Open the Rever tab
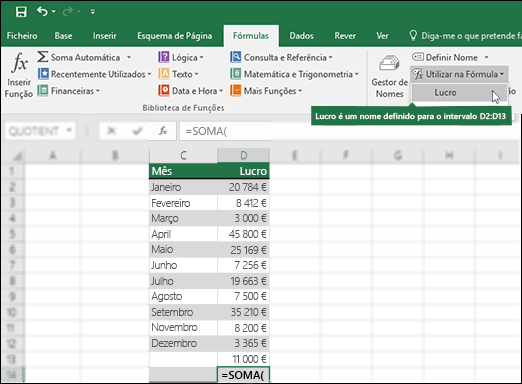The height and width of the screenshot is (384, 522). pyautogui.click(x=345, y=36)
